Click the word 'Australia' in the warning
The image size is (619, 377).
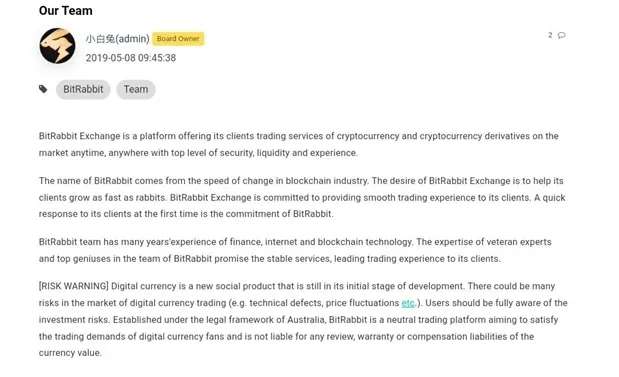[306, 319]
